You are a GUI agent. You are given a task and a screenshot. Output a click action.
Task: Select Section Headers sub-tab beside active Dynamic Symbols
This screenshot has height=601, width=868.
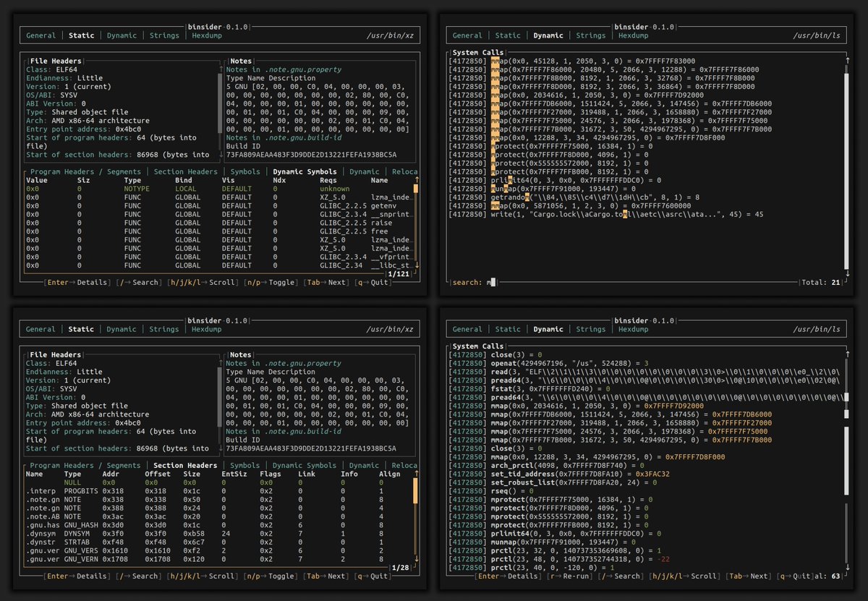[186, 171]
